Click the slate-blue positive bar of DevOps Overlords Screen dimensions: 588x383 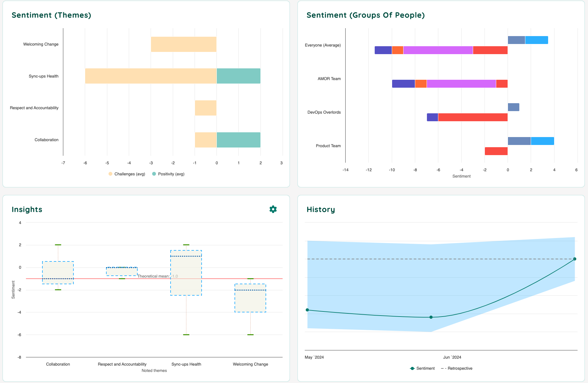[x=514, y=107]
